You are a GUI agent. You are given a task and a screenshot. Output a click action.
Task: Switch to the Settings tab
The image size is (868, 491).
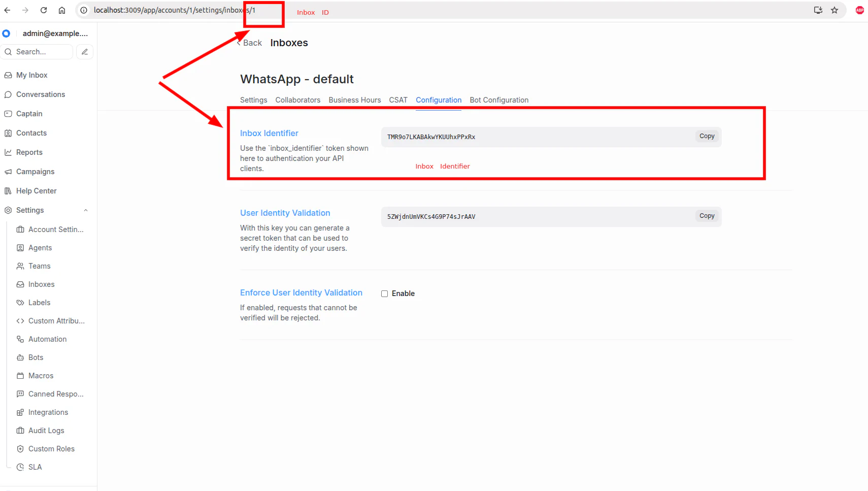253,100
